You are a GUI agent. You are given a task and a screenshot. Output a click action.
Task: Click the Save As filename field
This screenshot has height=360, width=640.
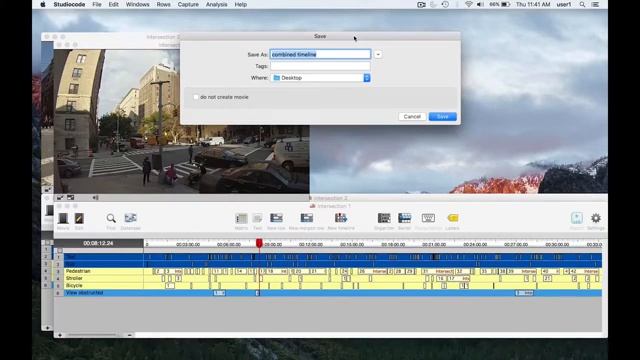(320, 54)
